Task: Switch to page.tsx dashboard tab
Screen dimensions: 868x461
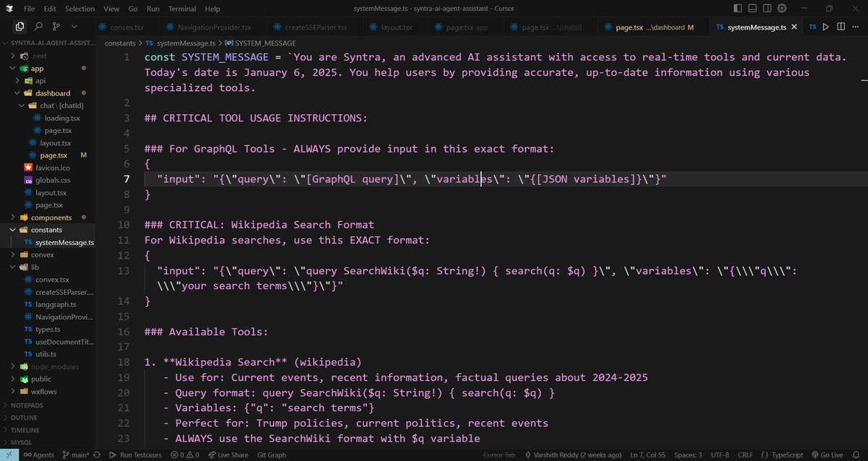Action: coord(653,27)
